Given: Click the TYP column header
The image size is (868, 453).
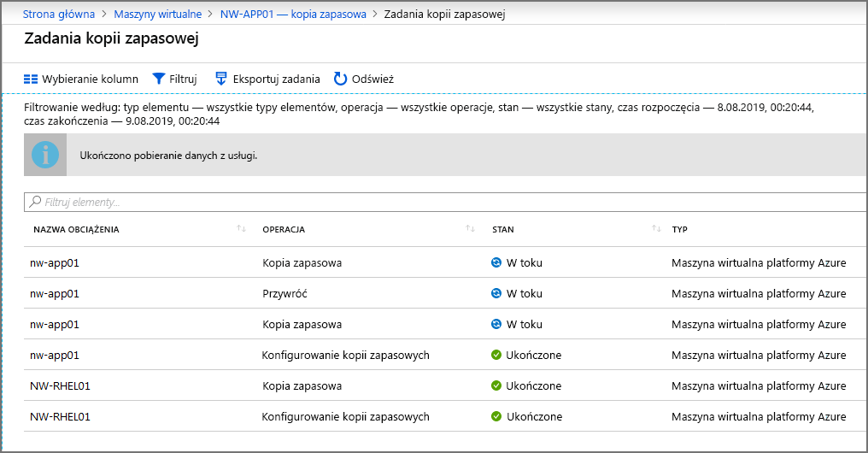Looking at the screenshot, I should [x=680, y=229].
